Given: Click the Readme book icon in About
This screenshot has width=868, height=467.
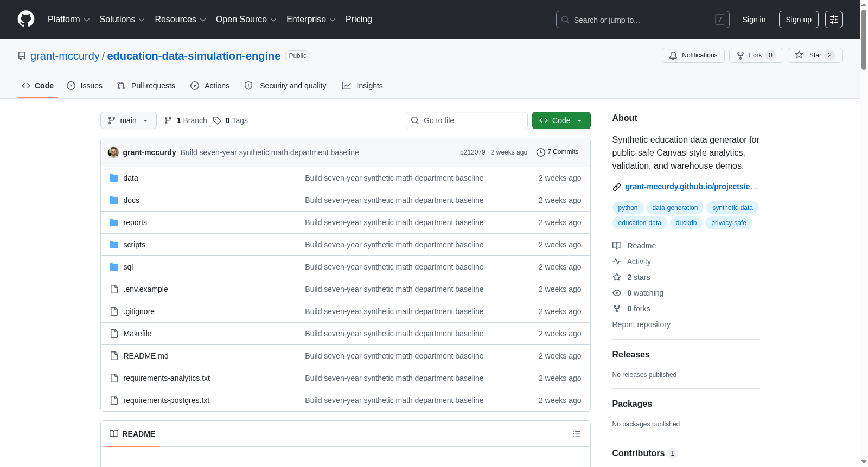Looking at the screenshot, I should (x=617, y=246).
